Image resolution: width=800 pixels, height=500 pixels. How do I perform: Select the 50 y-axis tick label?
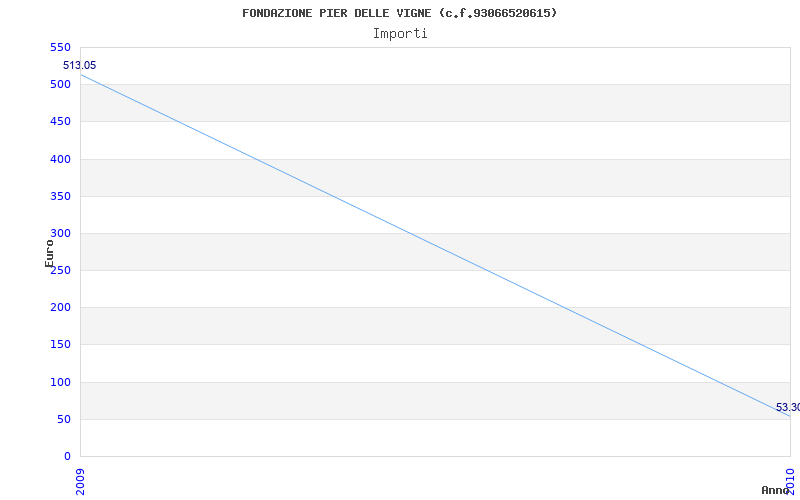(63, 420)
